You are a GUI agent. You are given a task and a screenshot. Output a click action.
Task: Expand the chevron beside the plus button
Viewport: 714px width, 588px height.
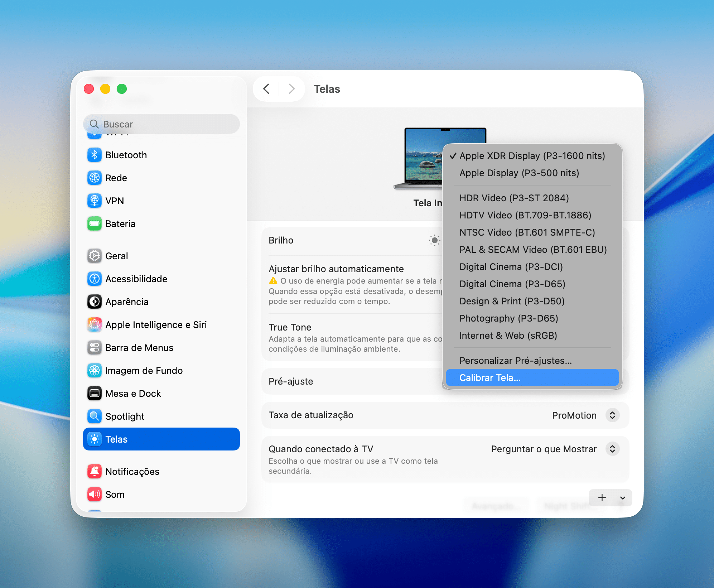pyautogui.click(x=623, y=498)
